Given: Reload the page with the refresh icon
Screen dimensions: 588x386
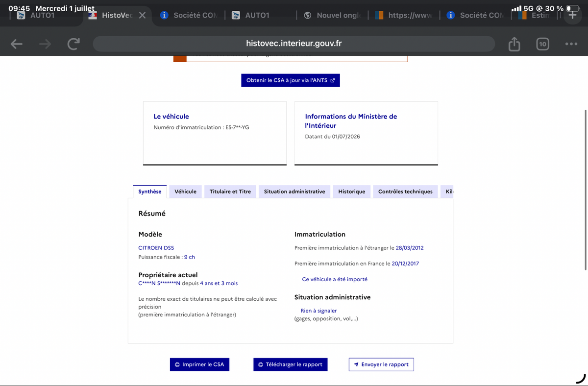Looking at the screenshot, I should pyautogui.click(x=73, y=44).
